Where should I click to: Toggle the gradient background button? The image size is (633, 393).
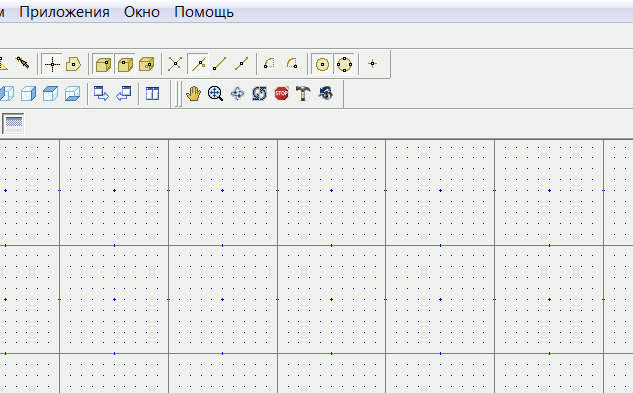click(13, 123)
